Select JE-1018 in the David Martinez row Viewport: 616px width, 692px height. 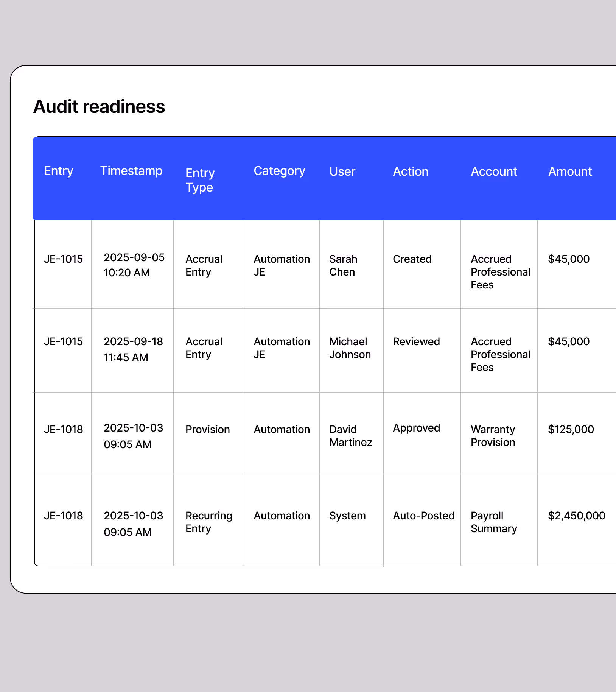click(64, 429)
